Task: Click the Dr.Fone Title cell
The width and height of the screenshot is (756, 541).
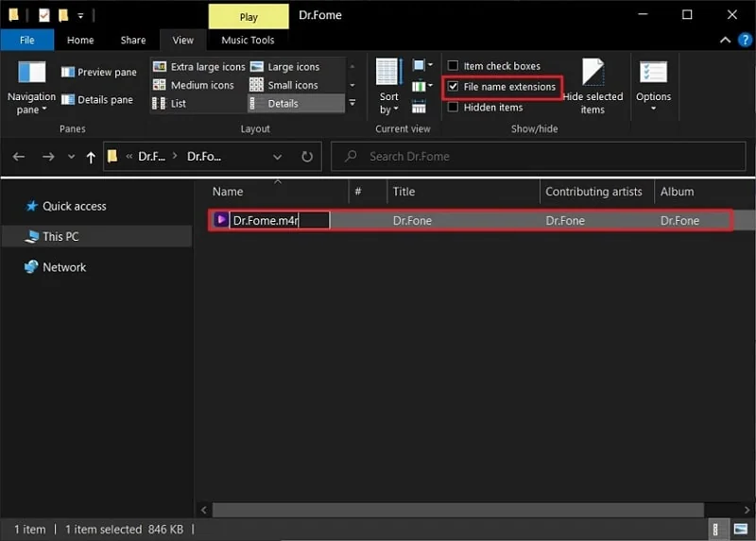Action: (x=412, y=221)
